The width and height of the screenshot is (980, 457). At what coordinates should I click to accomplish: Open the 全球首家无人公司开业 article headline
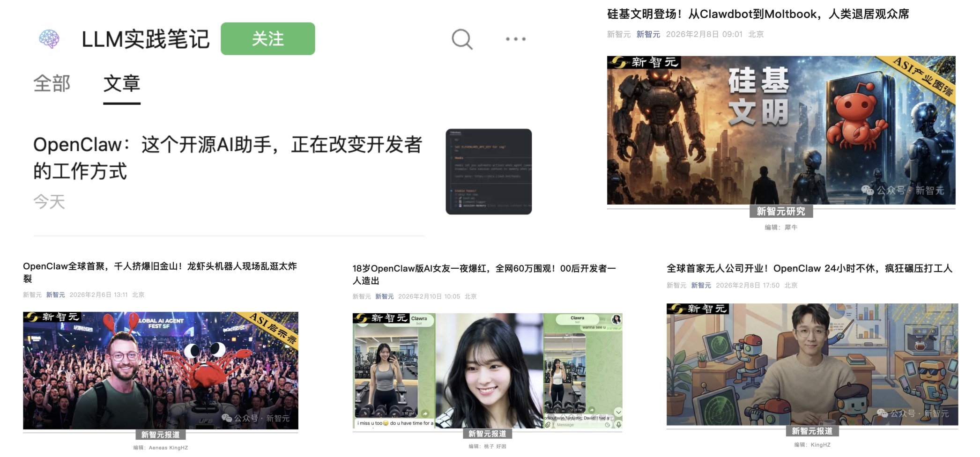point(809,268)
